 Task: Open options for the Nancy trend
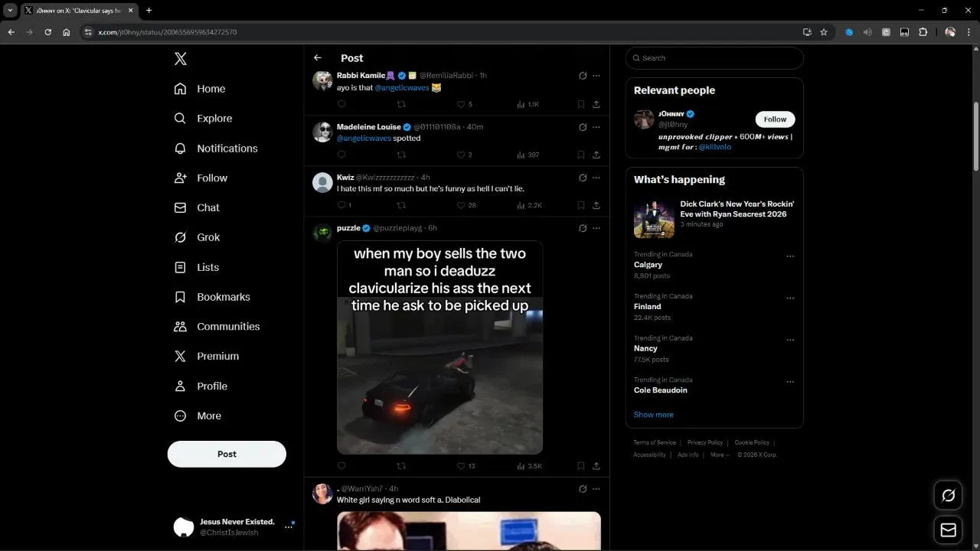[790, 340]
